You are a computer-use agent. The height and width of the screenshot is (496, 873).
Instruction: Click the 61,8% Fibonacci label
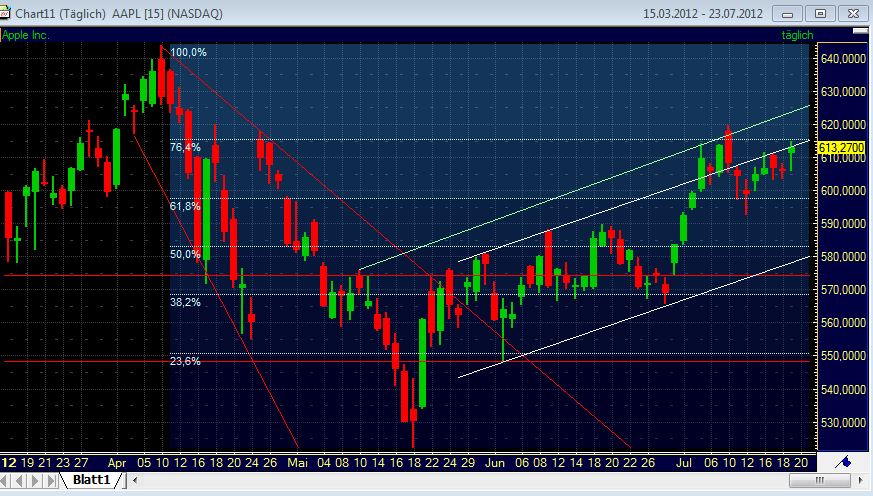click(x=185, y=207)
